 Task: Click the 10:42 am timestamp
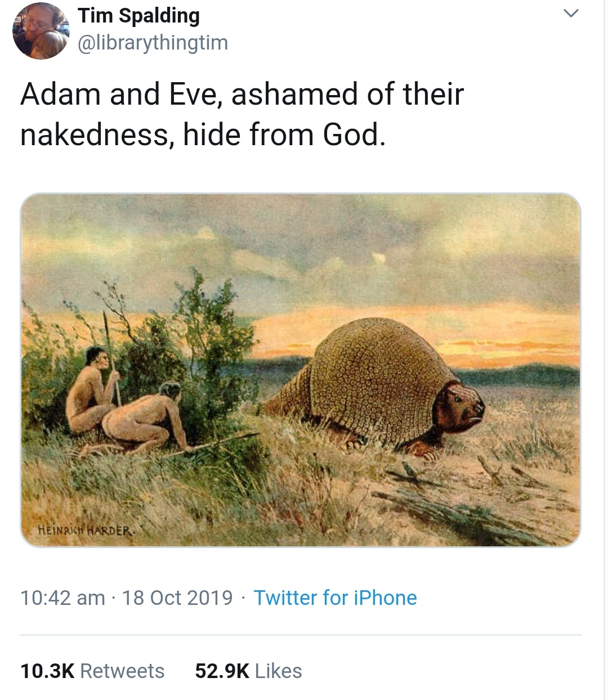(x=62, y=598)
